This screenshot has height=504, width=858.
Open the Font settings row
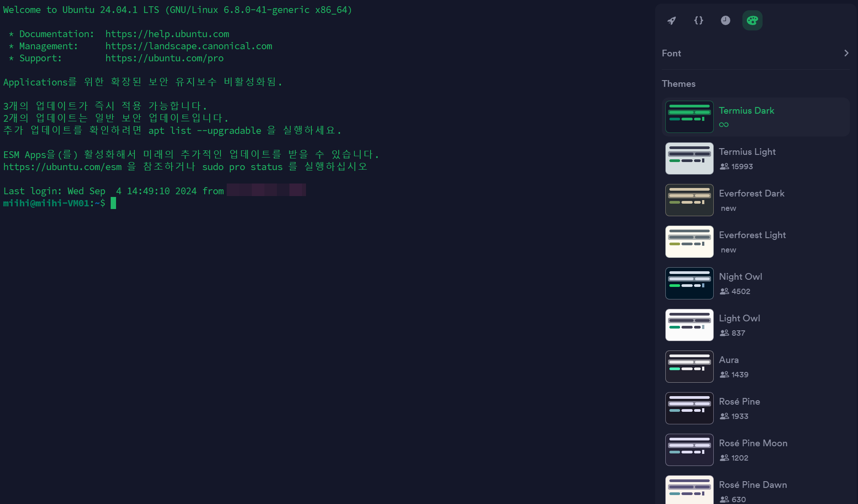point(755,53)
